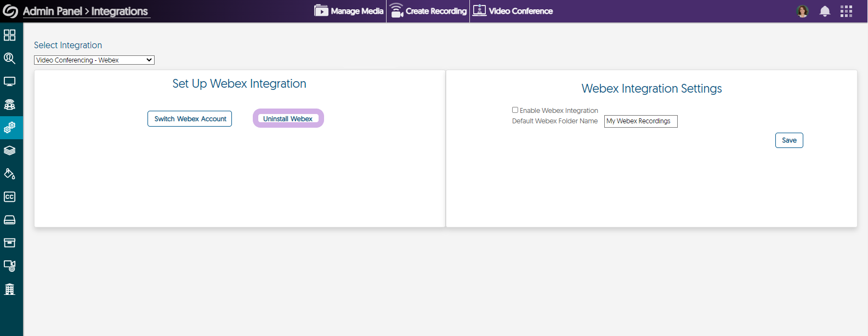Expand the Select Integration dropdown
The height and width of the screenshot is (336, 868).
[94, 60]
